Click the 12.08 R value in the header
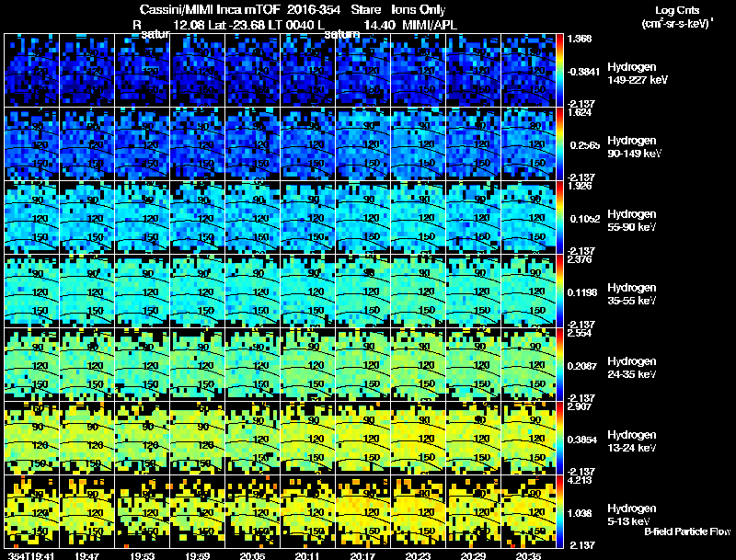 pyautogui.click(x=190, y=25)
